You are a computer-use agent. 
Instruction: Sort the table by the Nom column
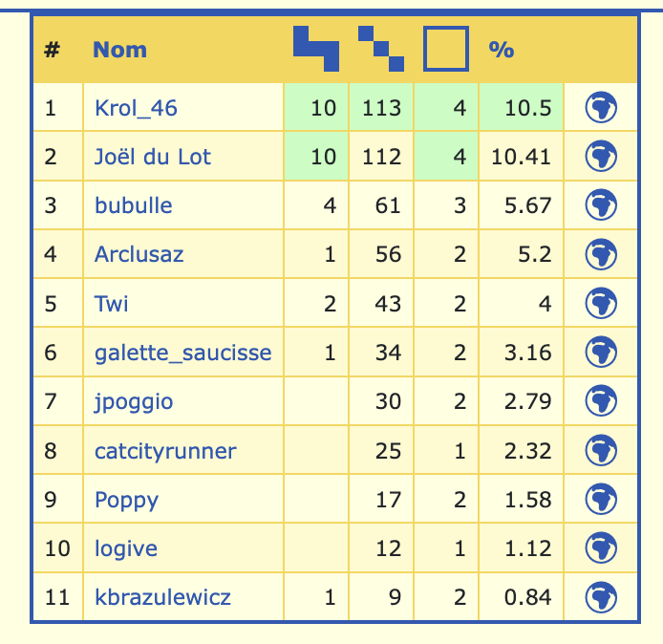point(119,49)
